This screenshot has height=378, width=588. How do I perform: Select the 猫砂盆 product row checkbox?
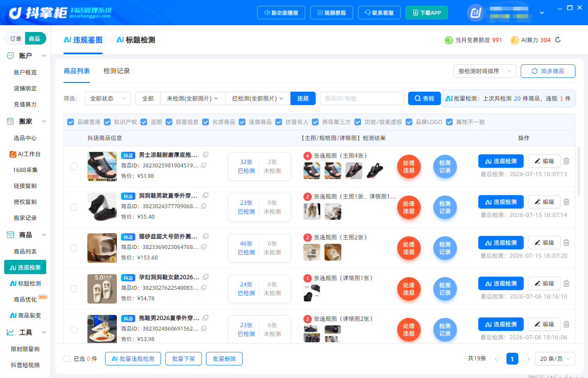pos(74,248)
